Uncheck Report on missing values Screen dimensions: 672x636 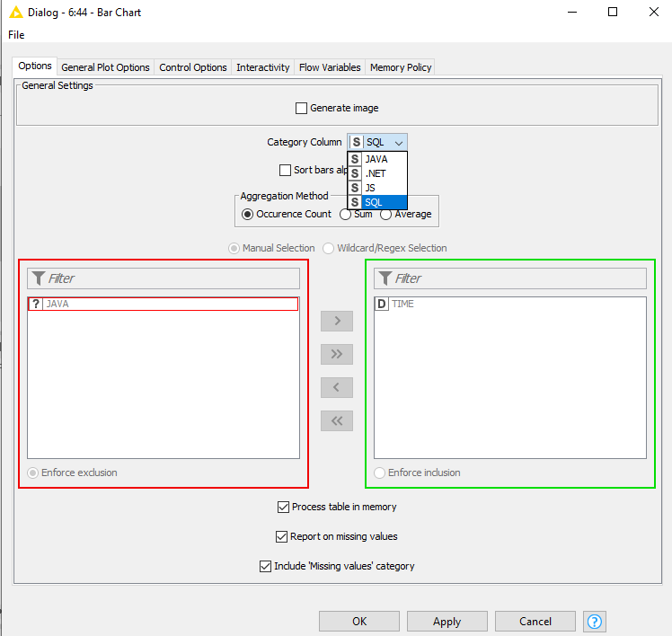(281, 536)
